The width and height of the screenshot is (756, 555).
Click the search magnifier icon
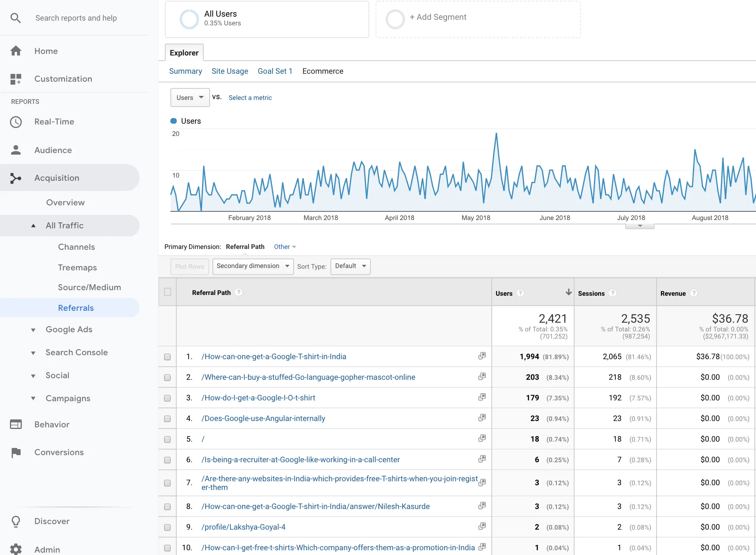[x=15, y=18]
